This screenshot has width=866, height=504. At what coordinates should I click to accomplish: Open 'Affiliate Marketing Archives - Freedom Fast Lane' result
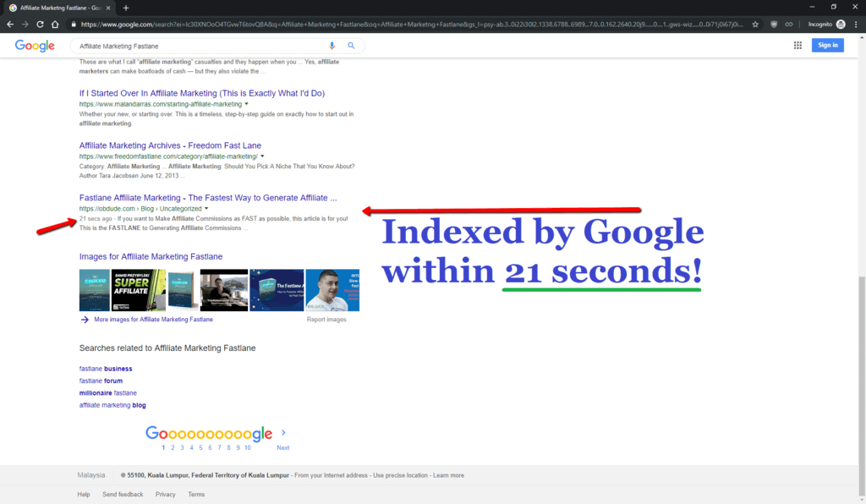170,145
